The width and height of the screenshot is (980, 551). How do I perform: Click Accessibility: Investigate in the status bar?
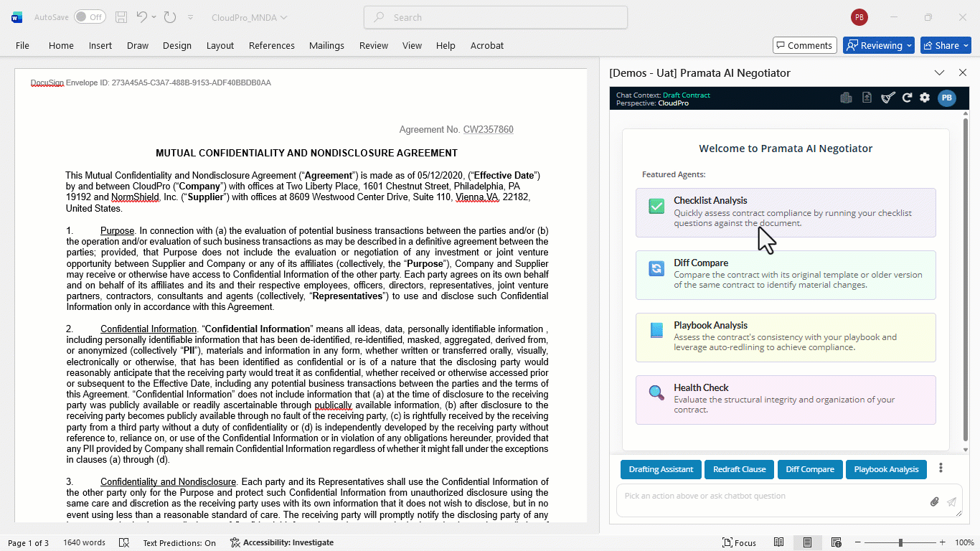[282, 543]
